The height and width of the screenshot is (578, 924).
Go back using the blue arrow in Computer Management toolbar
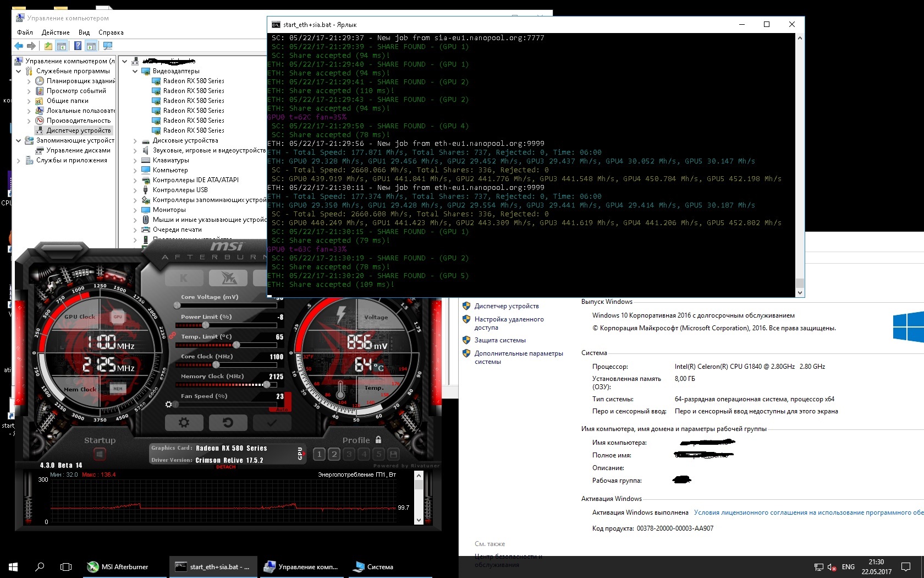[19, 46]
